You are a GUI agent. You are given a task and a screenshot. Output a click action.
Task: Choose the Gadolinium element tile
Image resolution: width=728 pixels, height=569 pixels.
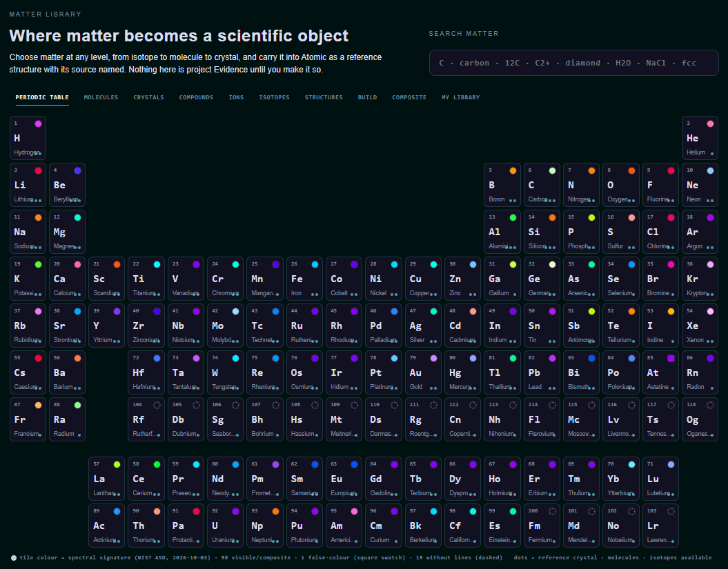(384, 479)
